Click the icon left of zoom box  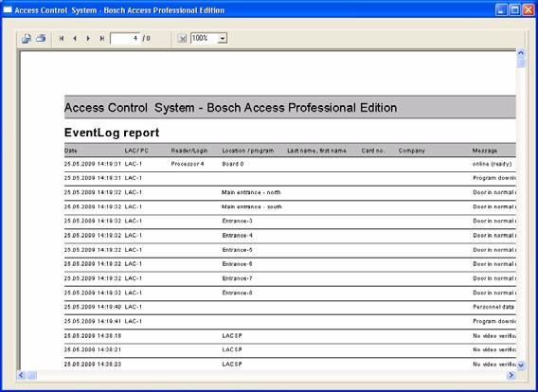pos(182,38)
